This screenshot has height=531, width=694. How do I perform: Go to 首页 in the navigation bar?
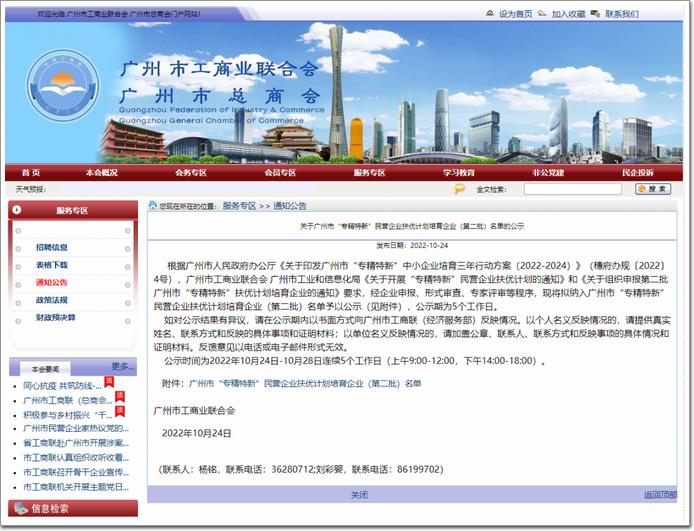click(x=32, y=172)
